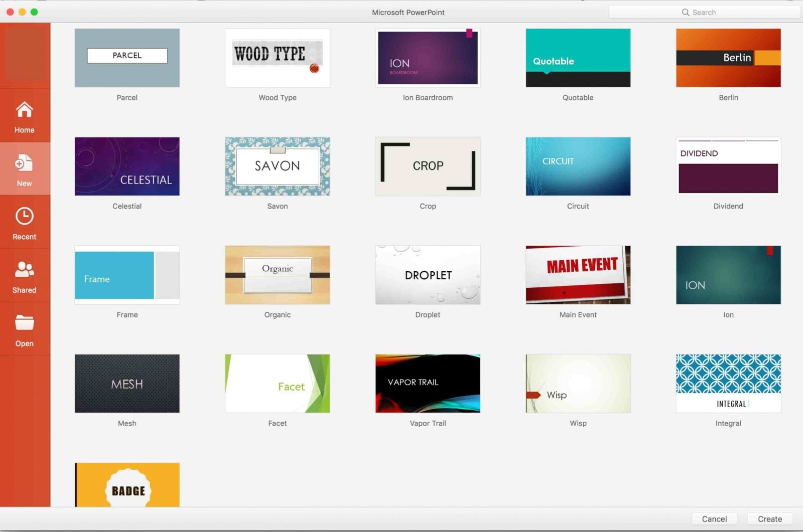Click the "Vapor Trail" caption text

[x=428, y=423]
